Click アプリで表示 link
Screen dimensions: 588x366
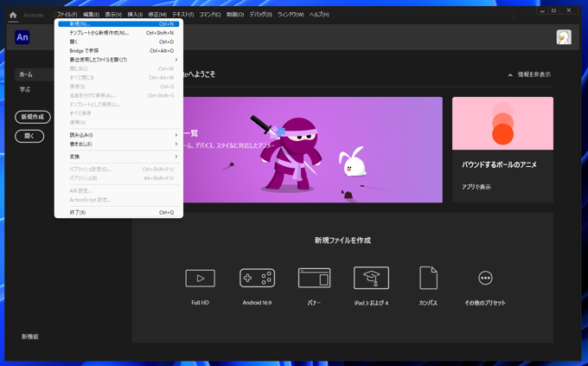[476, 187]
